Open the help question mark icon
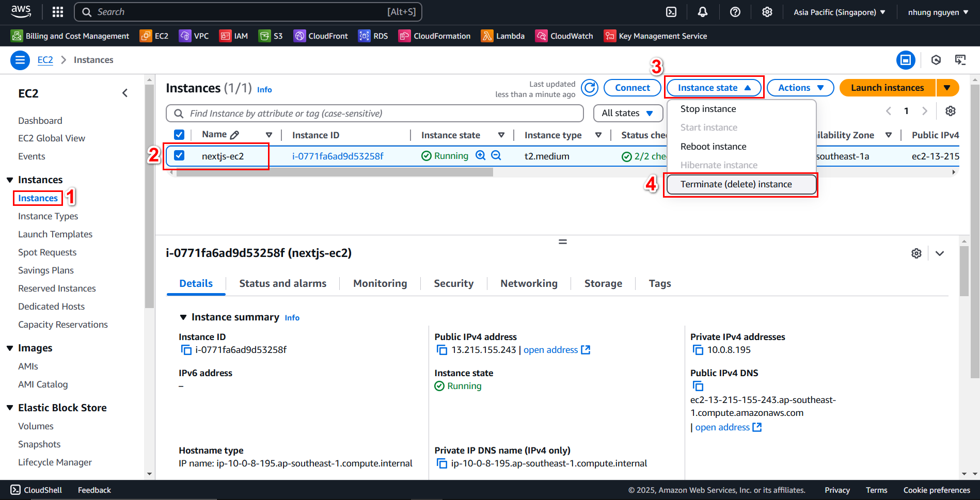980x500 pixels. coord(735,12)
